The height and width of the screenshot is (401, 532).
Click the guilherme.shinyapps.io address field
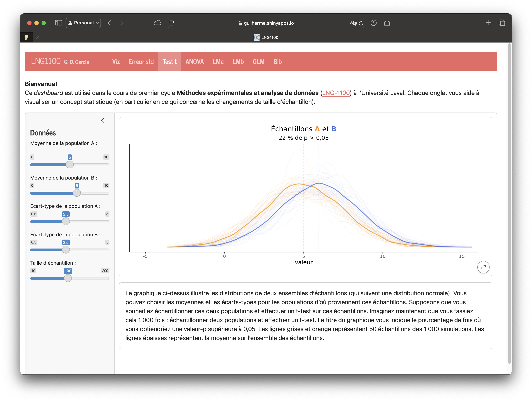(x=268, y=23)
